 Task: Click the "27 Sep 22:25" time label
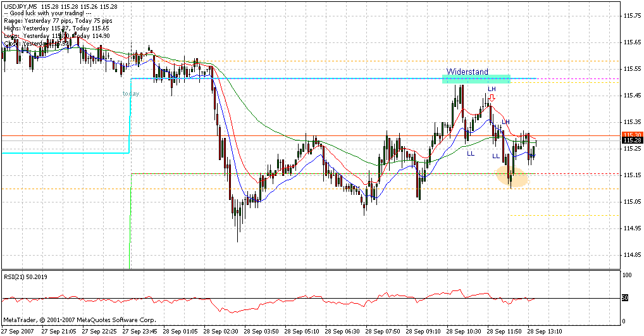pos(99,331)
